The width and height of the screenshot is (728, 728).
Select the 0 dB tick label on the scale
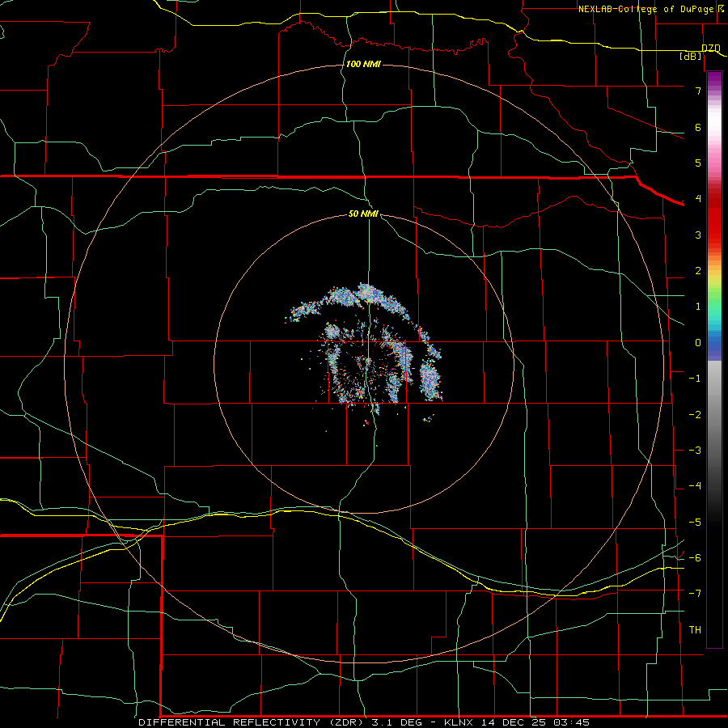(x=698, y=343)
